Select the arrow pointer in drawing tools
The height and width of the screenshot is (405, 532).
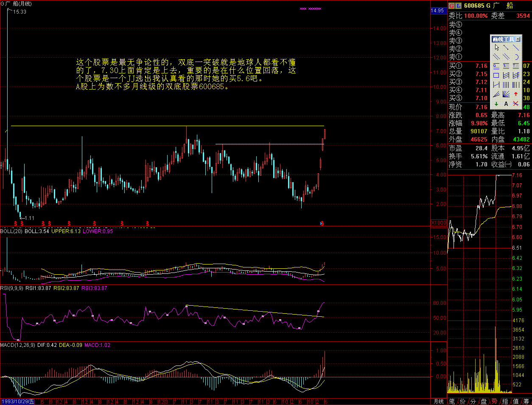(x=496, y=47)
